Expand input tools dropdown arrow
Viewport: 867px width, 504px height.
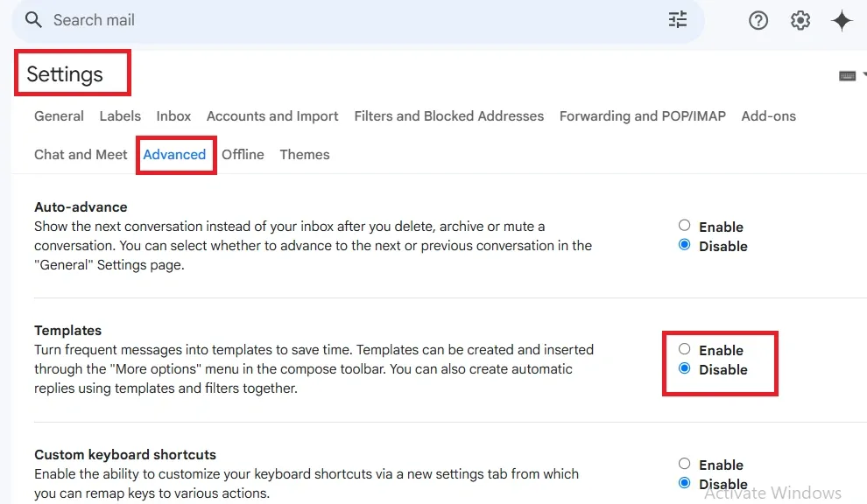click(x=863, y=76)
